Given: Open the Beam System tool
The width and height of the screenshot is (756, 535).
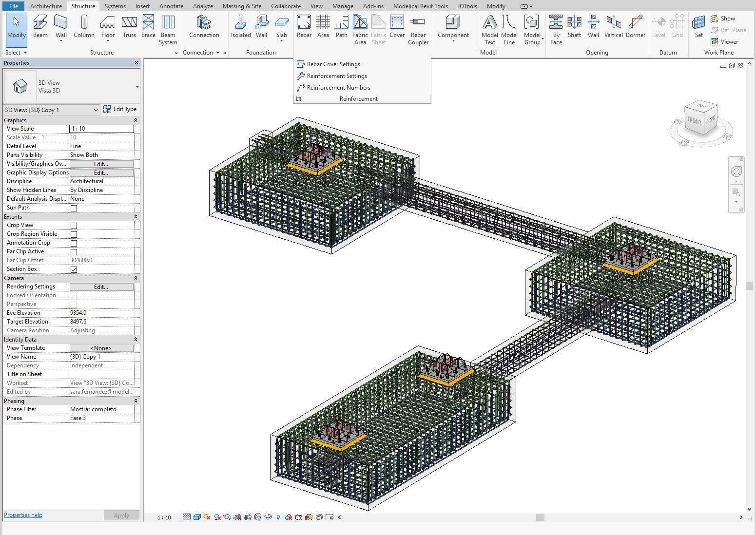Looking at the screenshot, I should point(168,30).
